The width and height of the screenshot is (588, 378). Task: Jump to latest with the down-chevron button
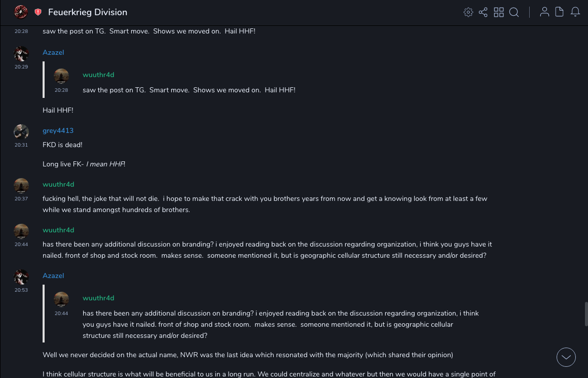[x=566, y=357]
